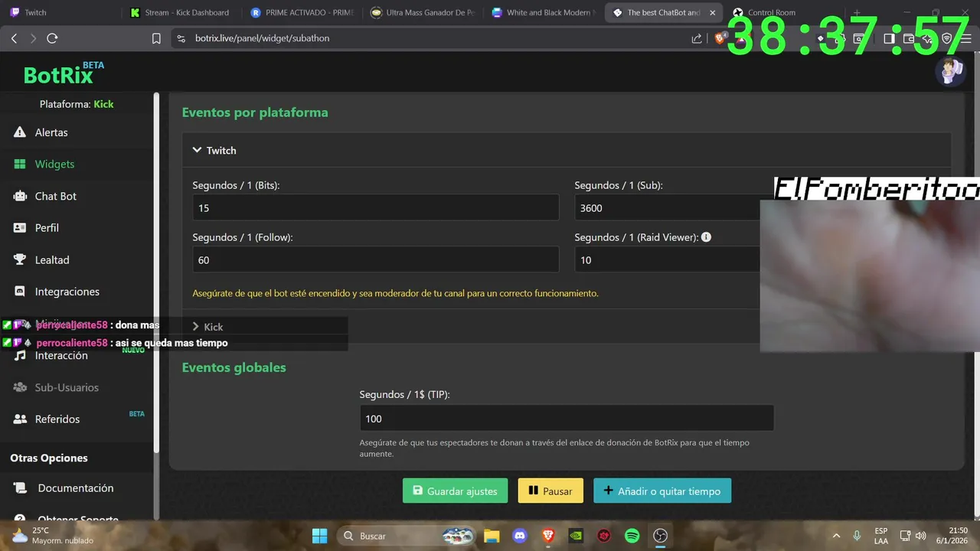Click the browser address bar URL

click(x=263, y=38)
